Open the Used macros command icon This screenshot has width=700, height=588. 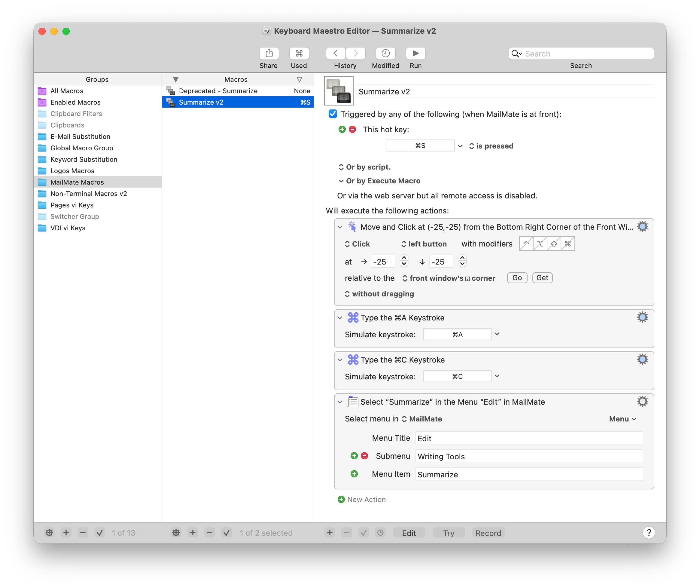point(299,54)
